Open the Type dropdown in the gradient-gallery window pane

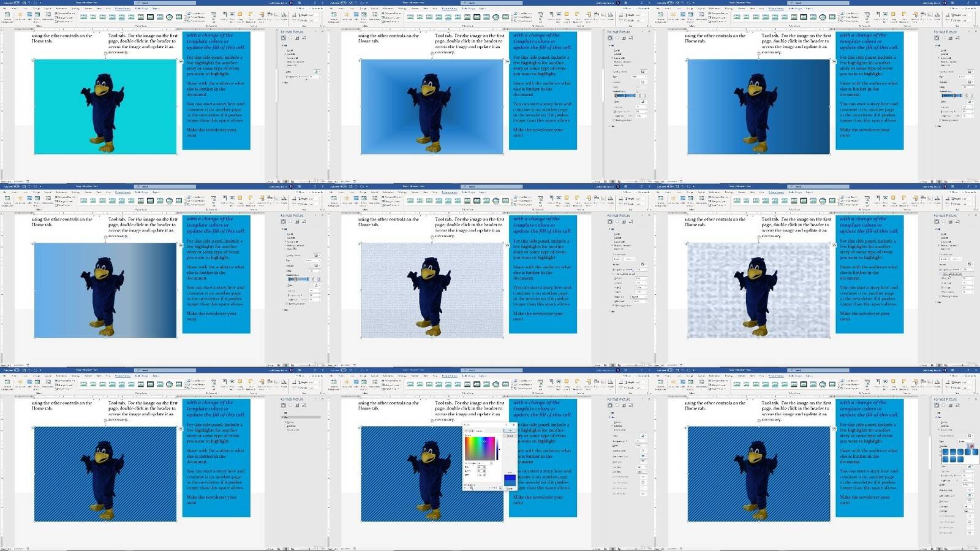pyautogui.click(x=967, y=441)
